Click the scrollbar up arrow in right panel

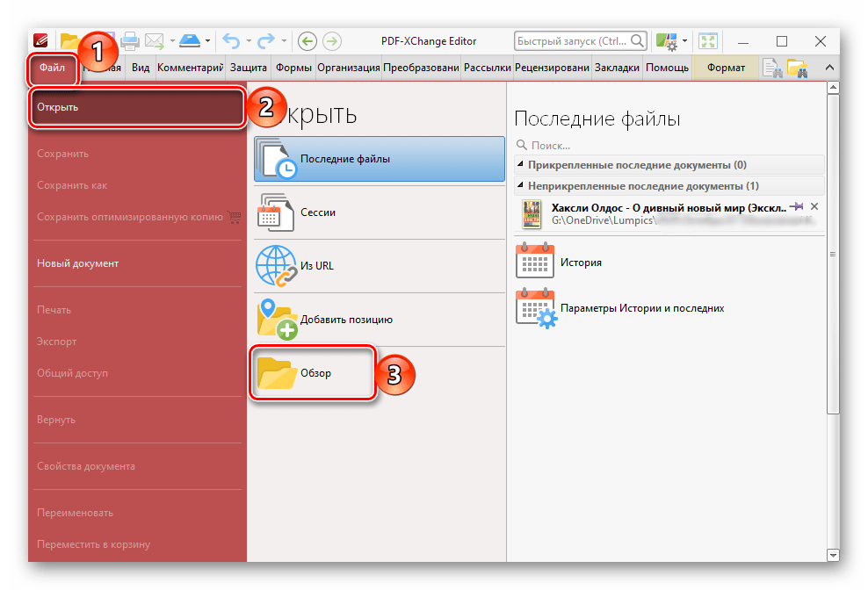click(x=833, y=88)
